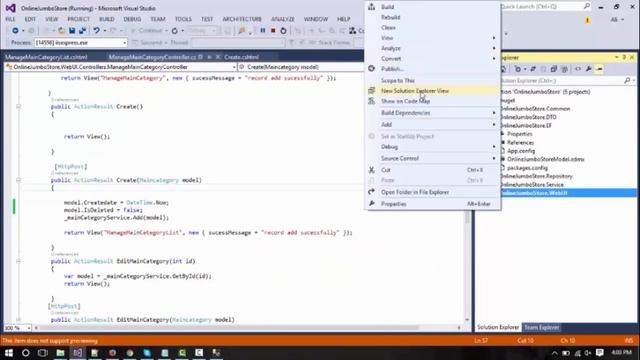This screenshot has width=640, height=360.
Task: Stop debugging with the red square
Action: pos(273,31)
